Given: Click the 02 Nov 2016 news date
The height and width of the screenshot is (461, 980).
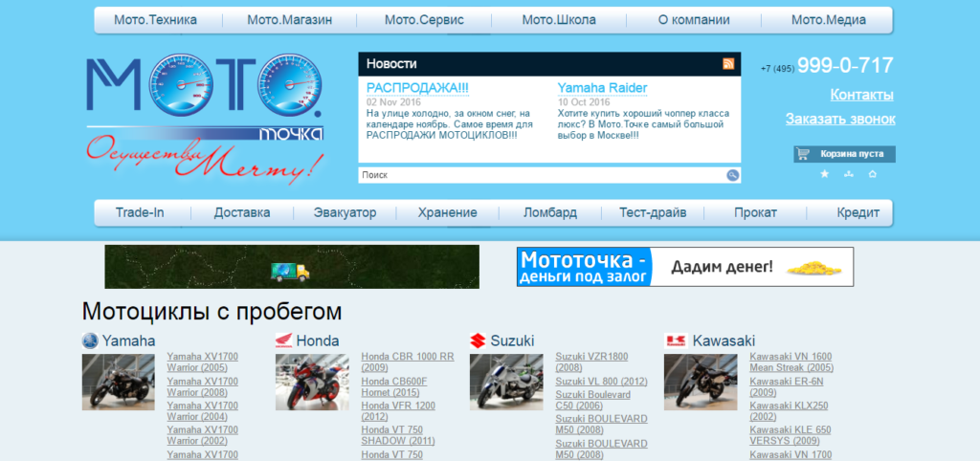Looking at the screenshot, I should pyautogui.click(x=393, y=102).
